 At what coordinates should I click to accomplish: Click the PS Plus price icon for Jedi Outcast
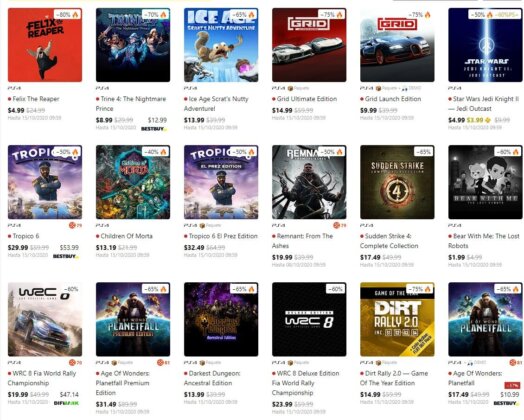pyautogui.click(x=488, y=120)
